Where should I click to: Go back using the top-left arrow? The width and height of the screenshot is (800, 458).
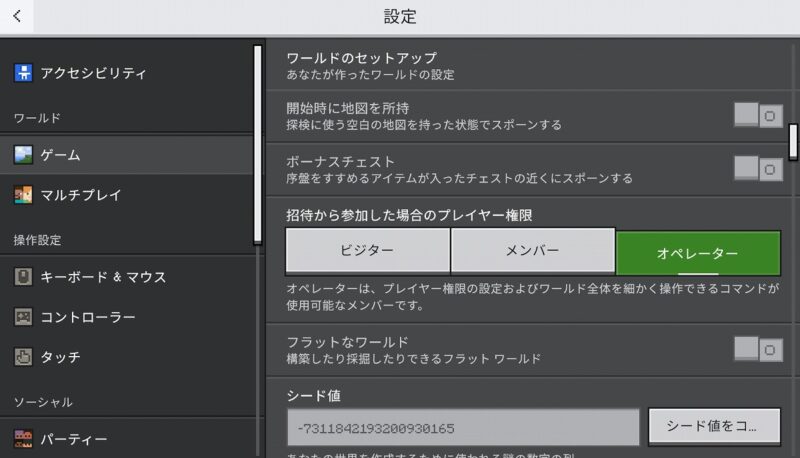[17, 16]
